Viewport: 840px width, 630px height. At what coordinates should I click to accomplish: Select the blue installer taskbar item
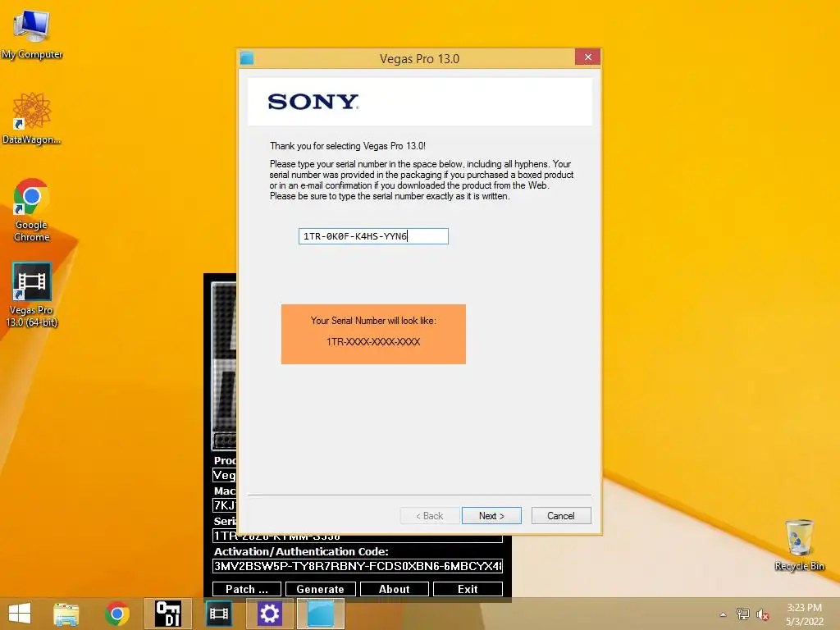(321, 614)
